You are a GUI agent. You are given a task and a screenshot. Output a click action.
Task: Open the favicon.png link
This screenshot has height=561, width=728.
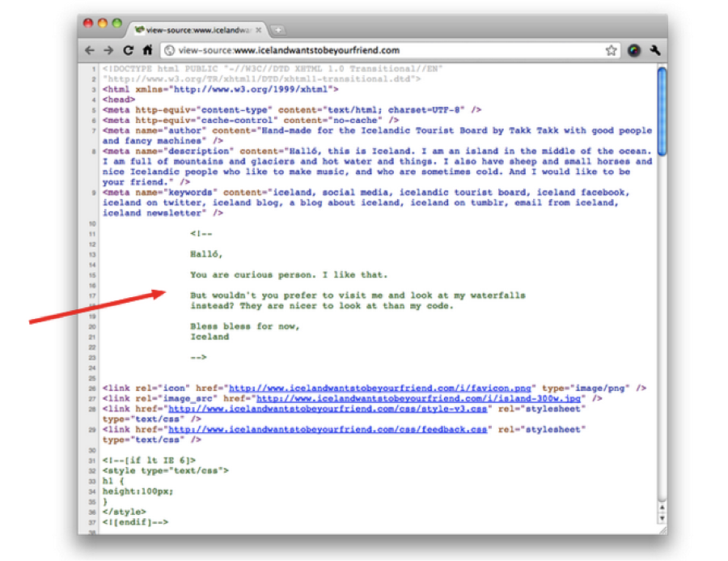pyautogui.click(x=380, y=388)
